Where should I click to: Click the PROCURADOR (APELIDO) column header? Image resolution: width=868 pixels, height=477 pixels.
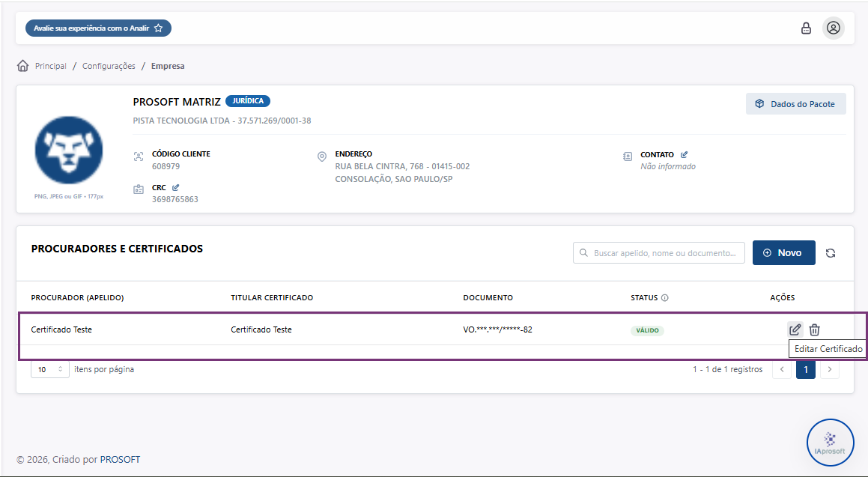coord(77,298)
